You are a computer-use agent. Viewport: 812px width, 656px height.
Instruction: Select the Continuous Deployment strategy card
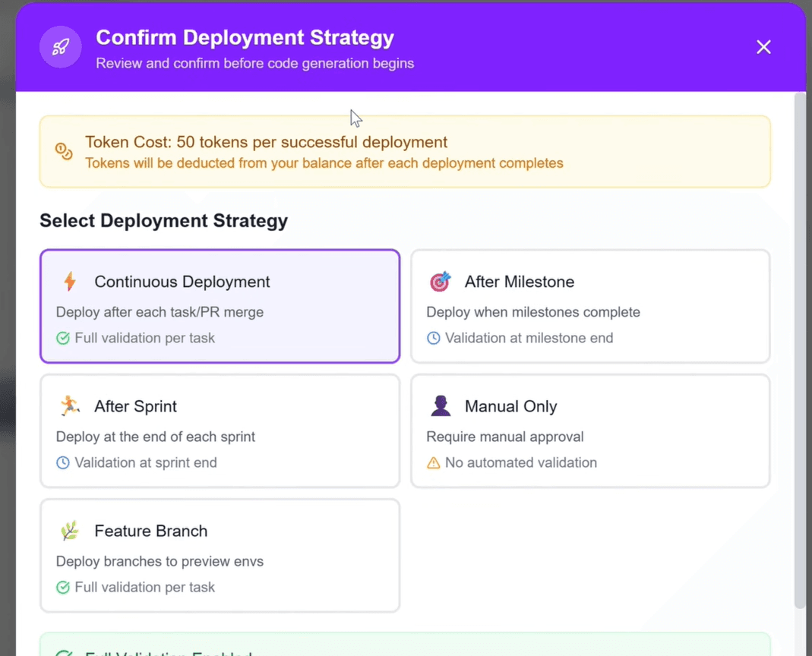(220, 306)
